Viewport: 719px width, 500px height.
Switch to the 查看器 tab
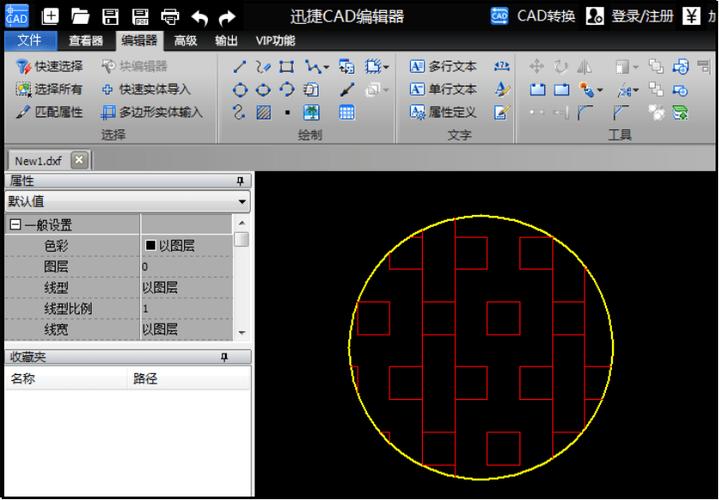click(x=86, y=41)
